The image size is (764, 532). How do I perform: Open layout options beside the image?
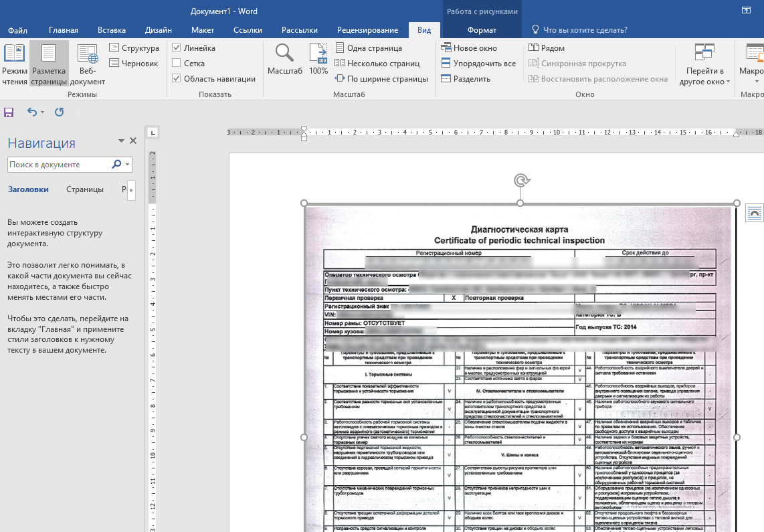pyautogui.click(x=754, y=212)
